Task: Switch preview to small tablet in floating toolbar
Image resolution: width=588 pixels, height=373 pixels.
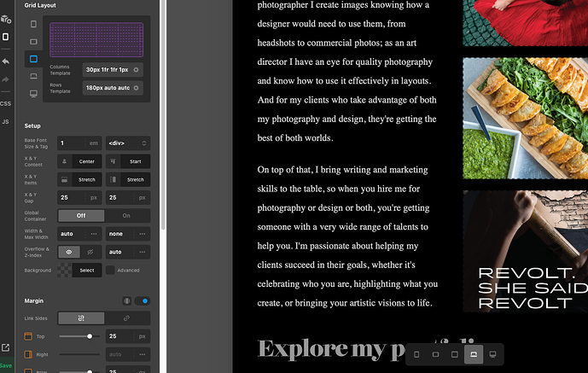Action: [x=435, y=354]
